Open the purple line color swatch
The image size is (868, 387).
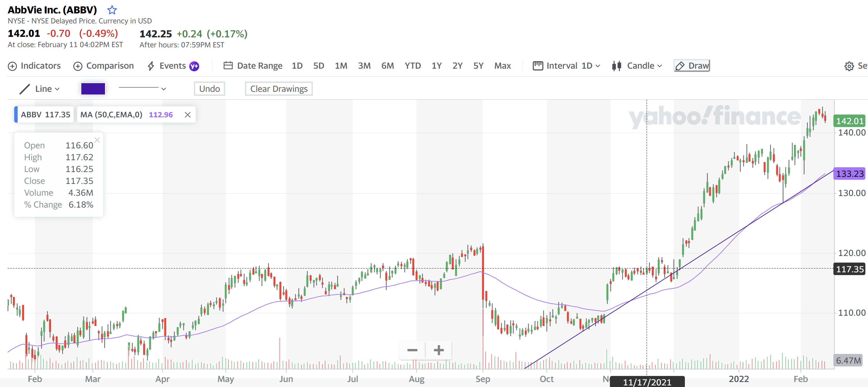(x=93, y=89)
